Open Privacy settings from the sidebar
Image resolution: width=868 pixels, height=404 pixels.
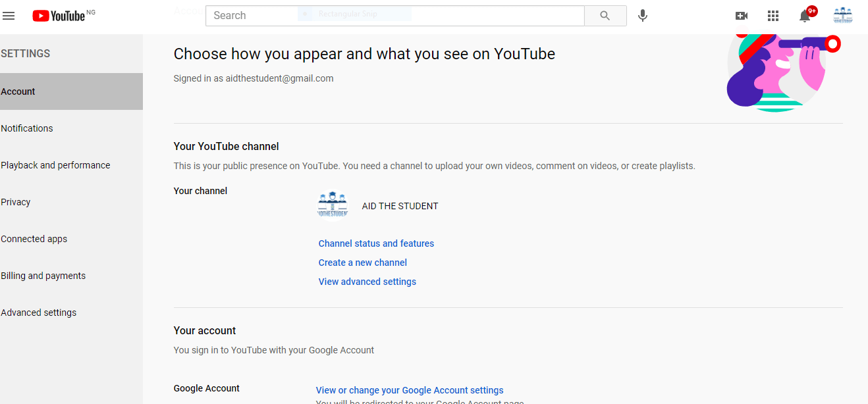tap(16, 201)
